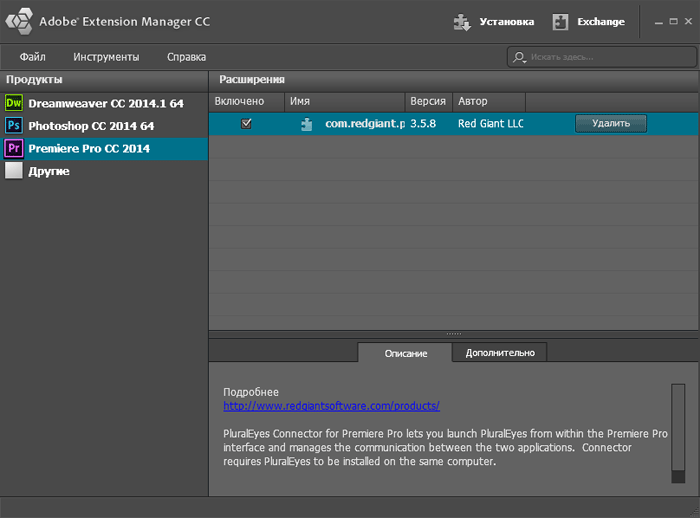Sort by the Включено column header
The width and height of the screenshot is (700, 518).
pos(246,101)
